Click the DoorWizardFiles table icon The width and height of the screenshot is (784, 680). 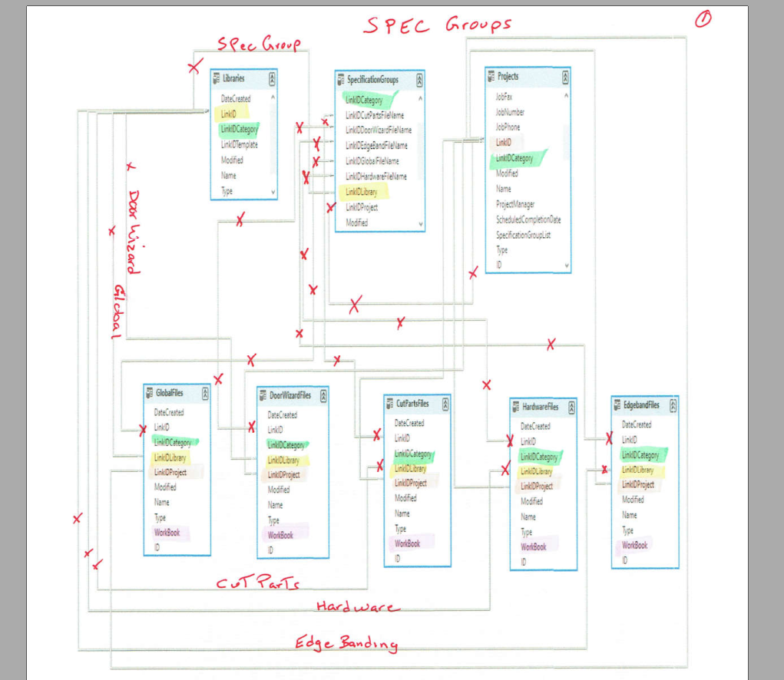(x=263, y=395)
